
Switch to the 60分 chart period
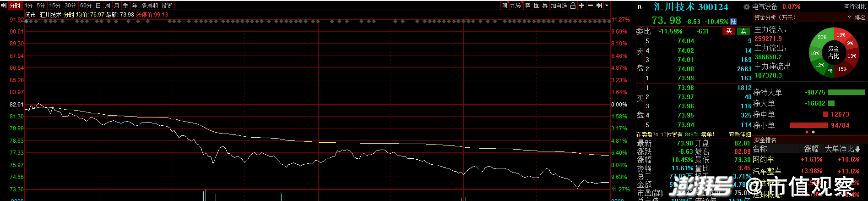(86, 6)
